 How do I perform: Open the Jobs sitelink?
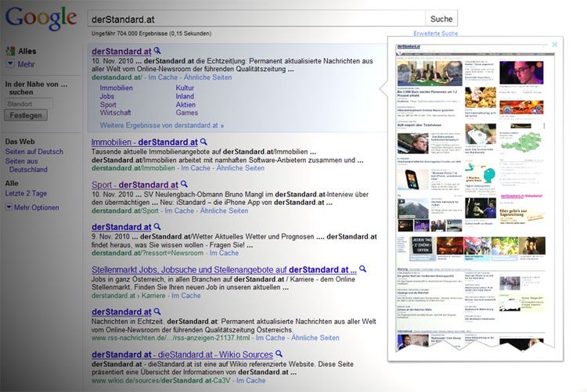point(106,96)
